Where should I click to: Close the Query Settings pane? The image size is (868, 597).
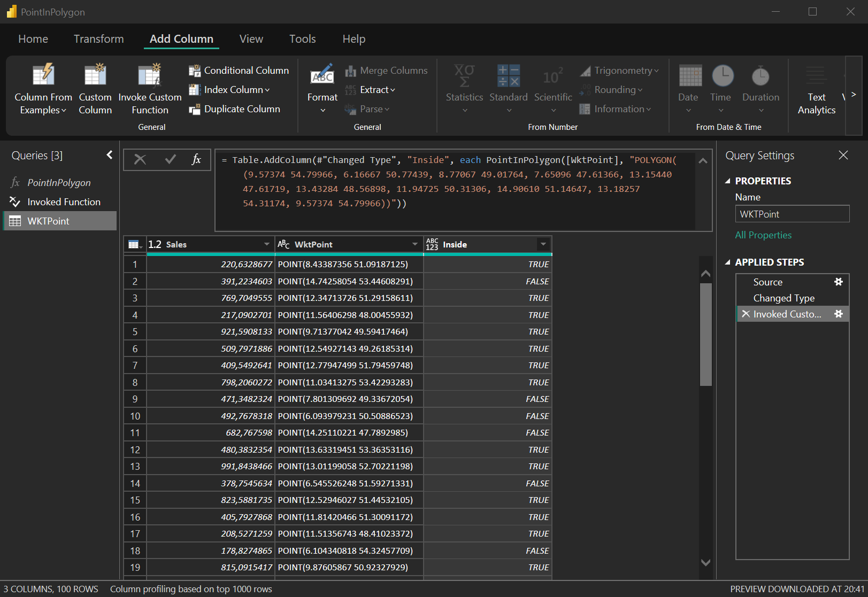click(x=843, y=155)
